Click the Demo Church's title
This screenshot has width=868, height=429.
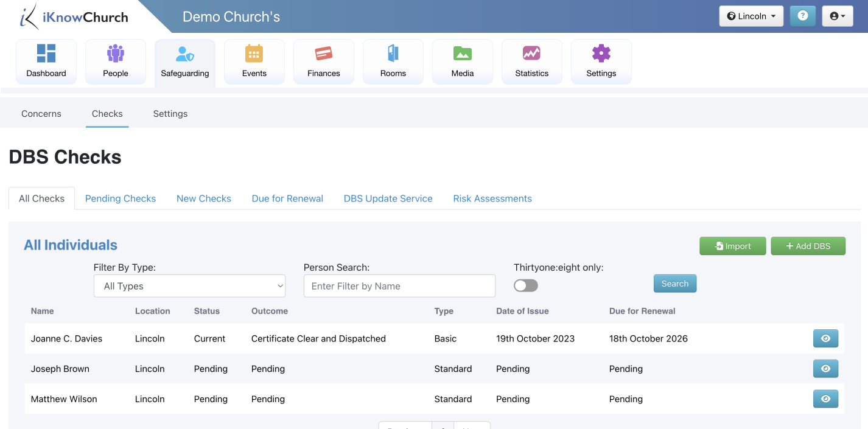tap(231, 16)
